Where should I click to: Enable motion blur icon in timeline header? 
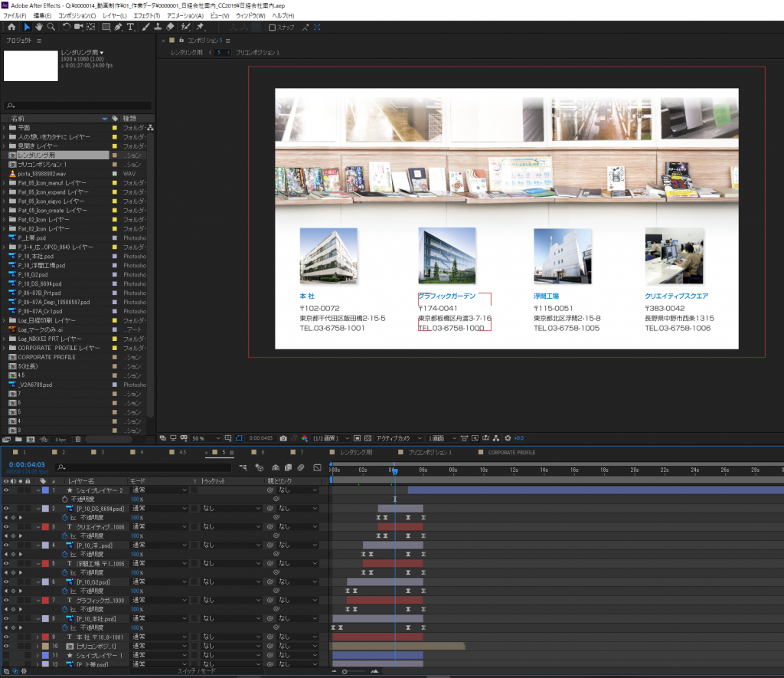coord(301,467)
